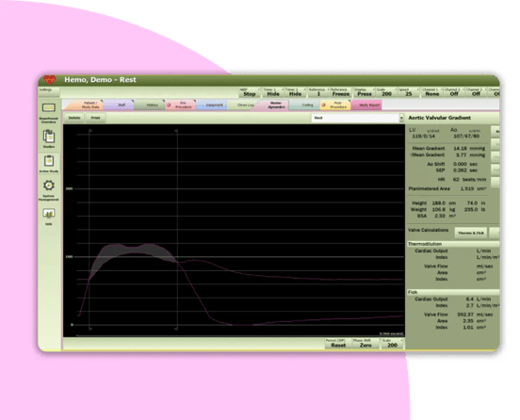
Task: Click the Fick section header
Action: point(453,292)
